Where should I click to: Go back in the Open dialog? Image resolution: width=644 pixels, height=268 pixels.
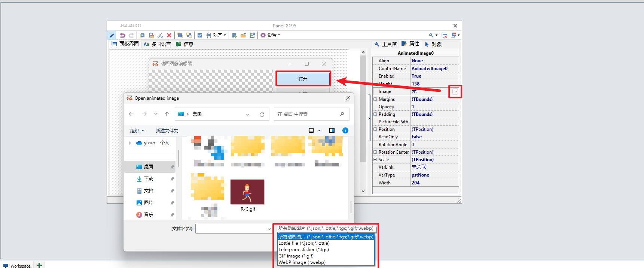pyautogui.click(x=131, y=114)
